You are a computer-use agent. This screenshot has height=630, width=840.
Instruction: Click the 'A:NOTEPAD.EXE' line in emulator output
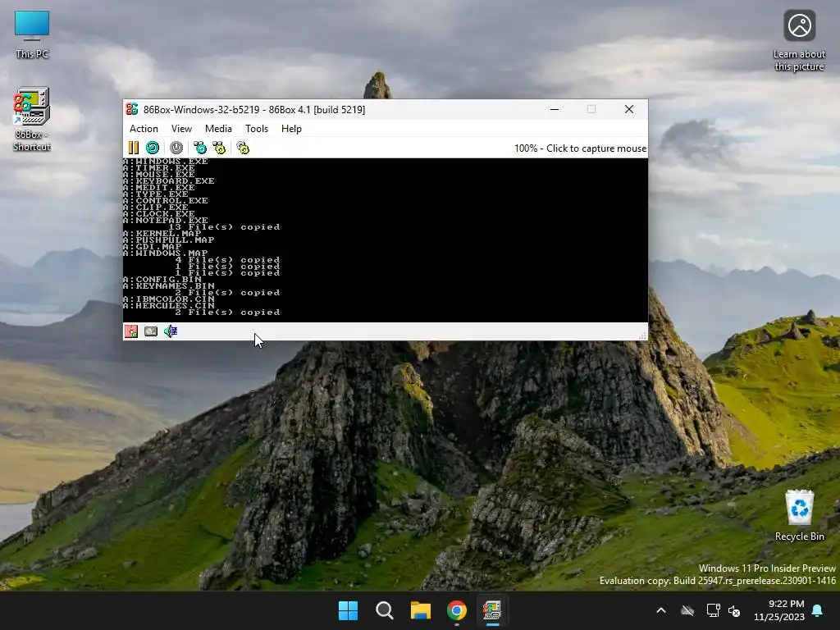[x=166, y=220]
